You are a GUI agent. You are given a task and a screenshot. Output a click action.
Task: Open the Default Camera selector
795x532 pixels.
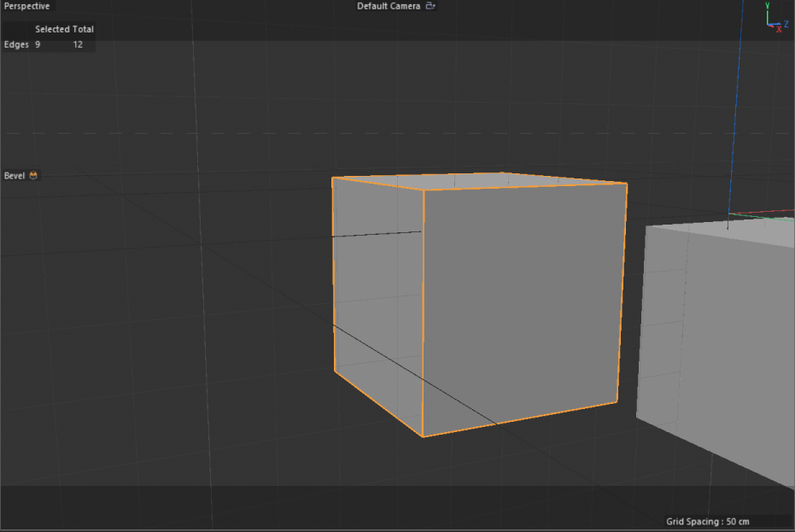pyautogui.click(x=389, y=5)
